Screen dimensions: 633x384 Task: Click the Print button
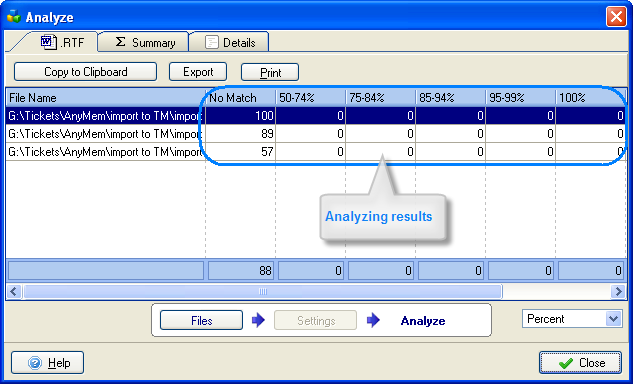[270, 72]
